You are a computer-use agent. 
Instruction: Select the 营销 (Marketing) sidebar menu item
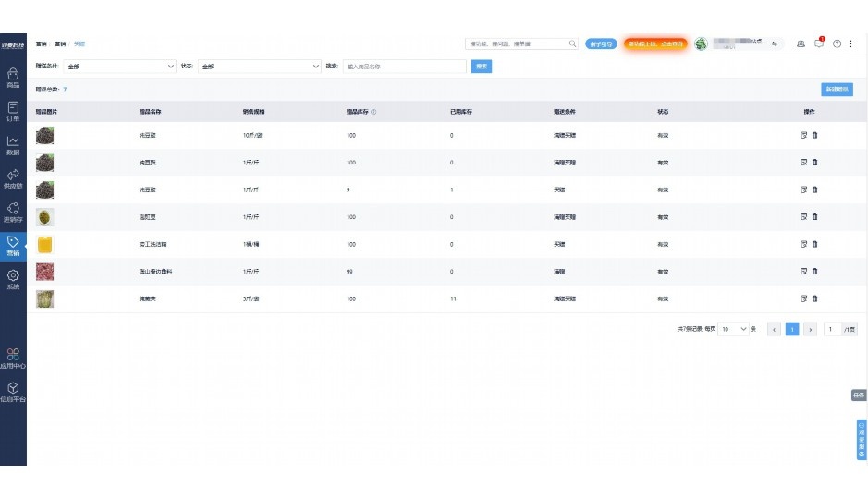pos(13,245)
